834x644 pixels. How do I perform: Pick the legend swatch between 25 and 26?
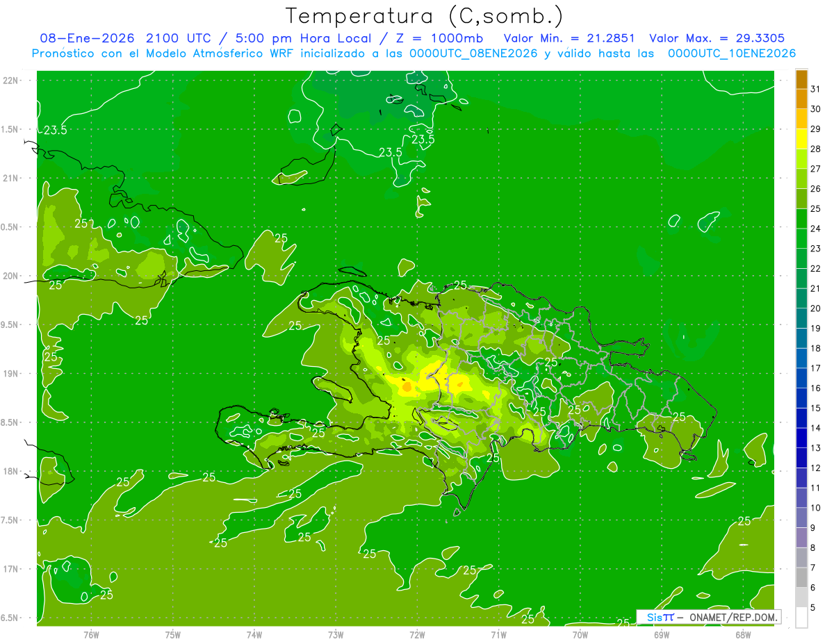(801, 199)
